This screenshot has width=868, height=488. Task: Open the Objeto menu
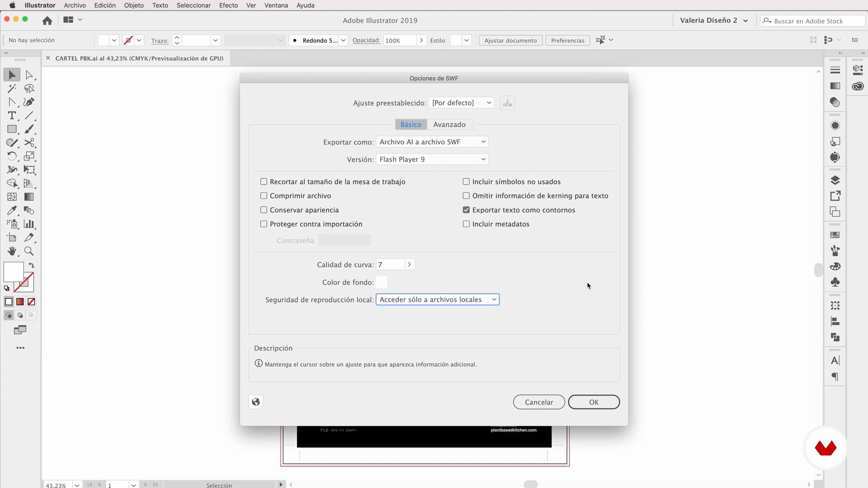(x=134, y=5)
